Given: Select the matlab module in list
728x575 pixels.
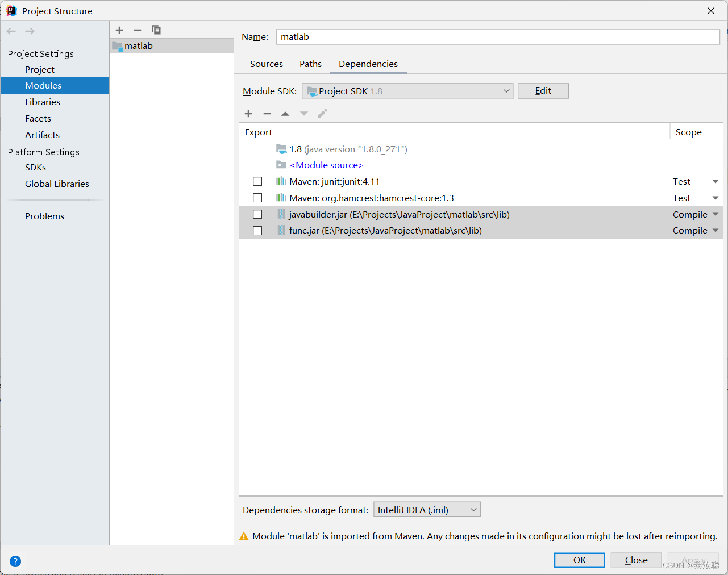Looking at the screenshot, I should click(172, 46).
